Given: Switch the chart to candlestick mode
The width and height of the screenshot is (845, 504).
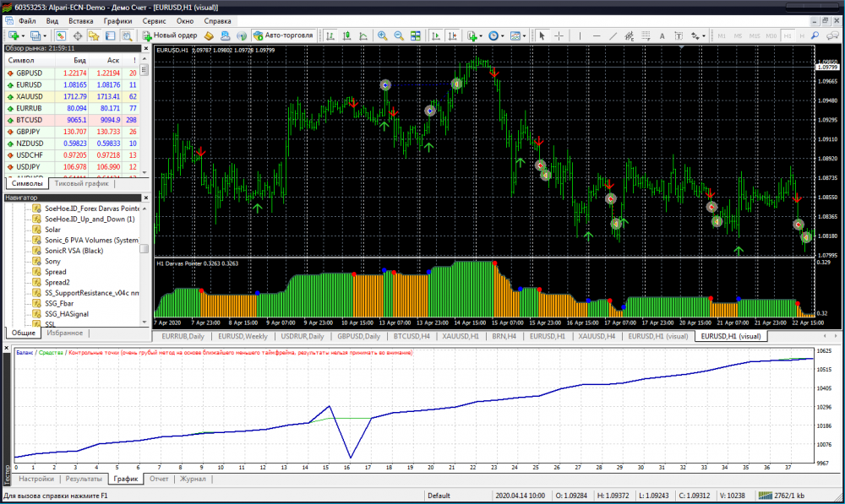Looking at the screenshot, I should (x=346, y=35).
